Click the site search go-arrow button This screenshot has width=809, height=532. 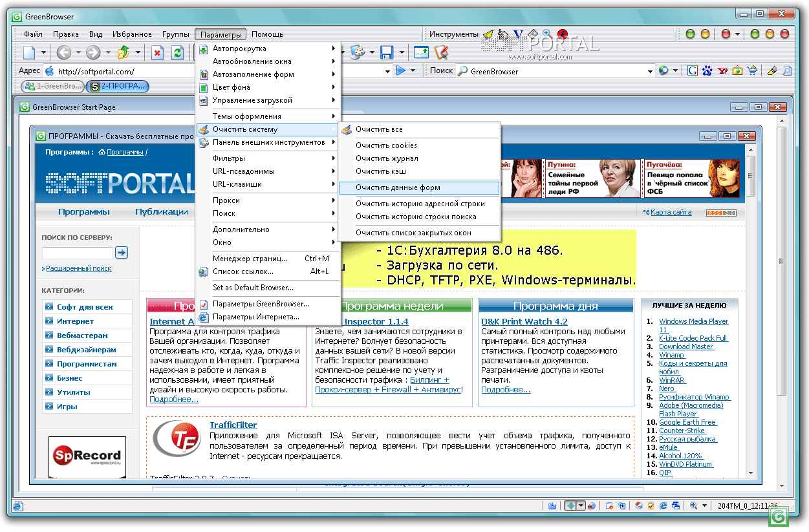(122, 253)
